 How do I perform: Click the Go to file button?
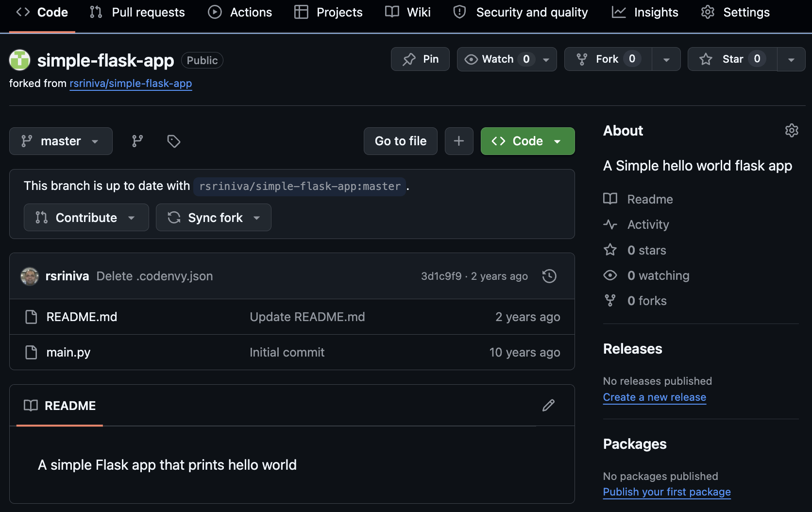[x=401, y=141]
